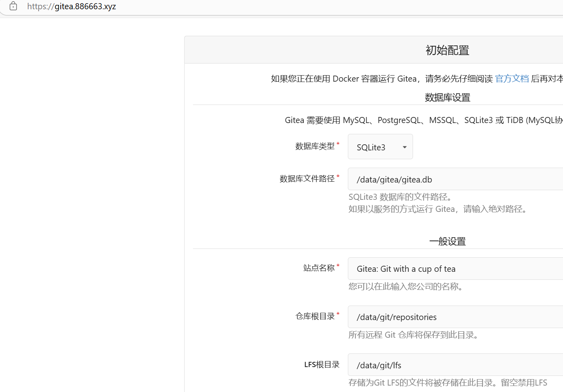This screenshot has width=563, height=392.
Task: Click the 数据库文件路径 label
Action: pos(307,179)
